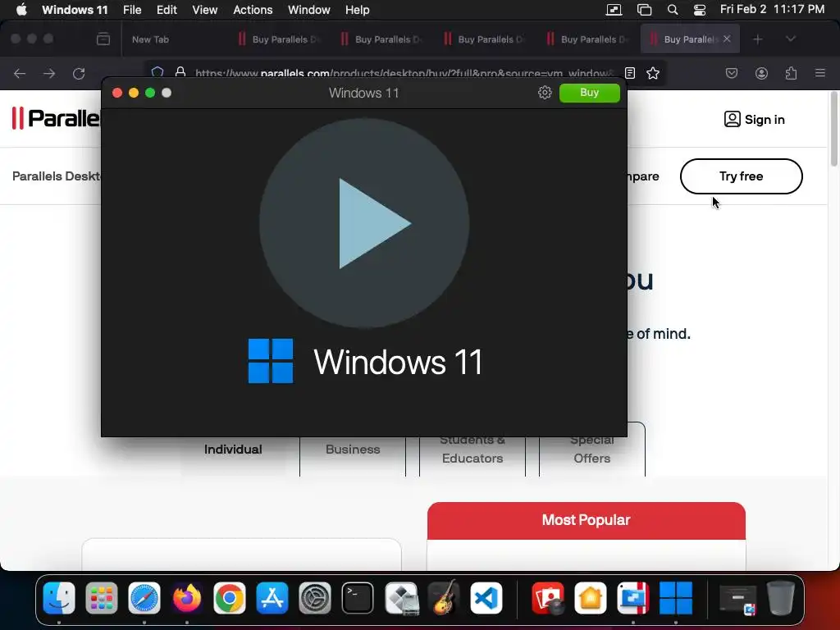Viewport: 840px width, 630px height.
Task: Open the Home app from the Dock
Action: [591, 598]
